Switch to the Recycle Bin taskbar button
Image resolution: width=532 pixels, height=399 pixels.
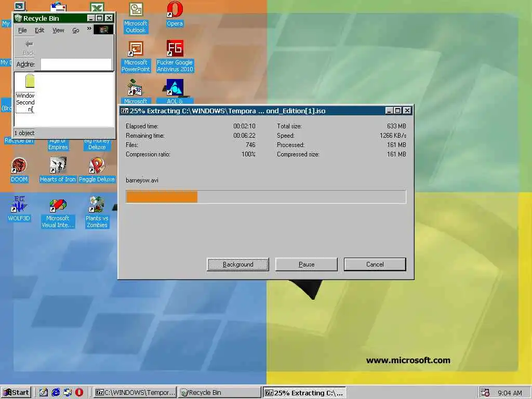click(220, 393)
